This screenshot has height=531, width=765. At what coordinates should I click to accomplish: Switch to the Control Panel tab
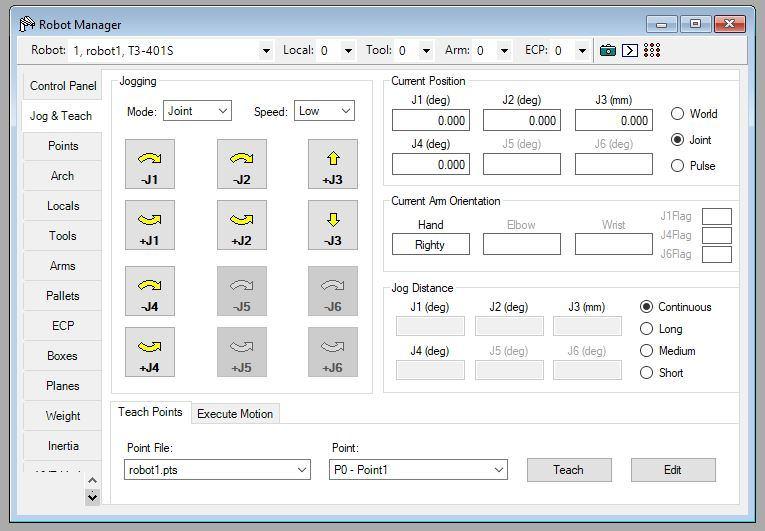[62, 86]
